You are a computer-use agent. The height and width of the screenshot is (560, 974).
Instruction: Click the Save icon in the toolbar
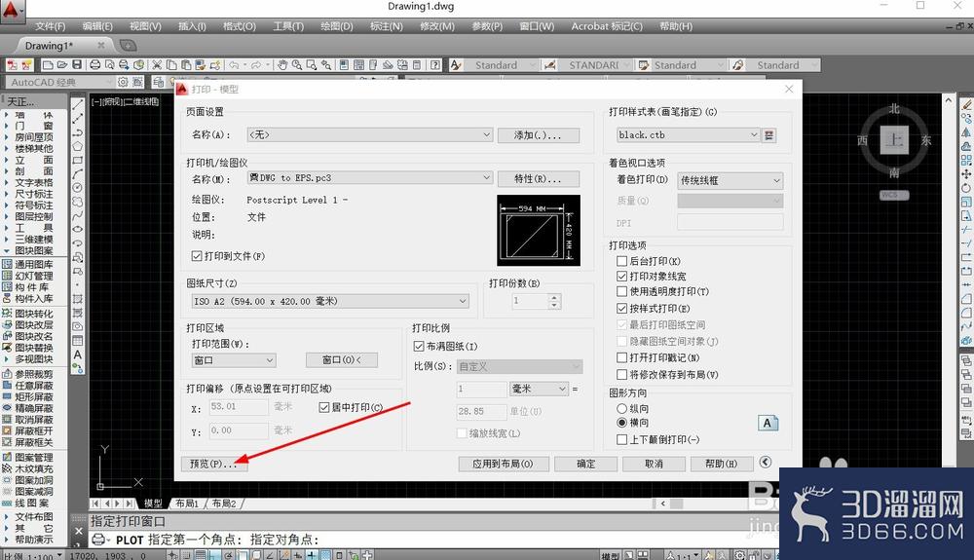pos(77,64)
